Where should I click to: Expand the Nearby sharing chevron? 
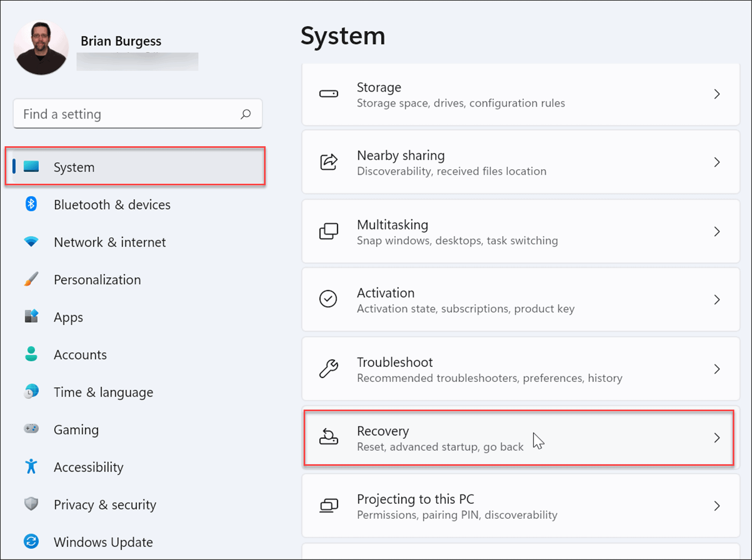[717, 162]
